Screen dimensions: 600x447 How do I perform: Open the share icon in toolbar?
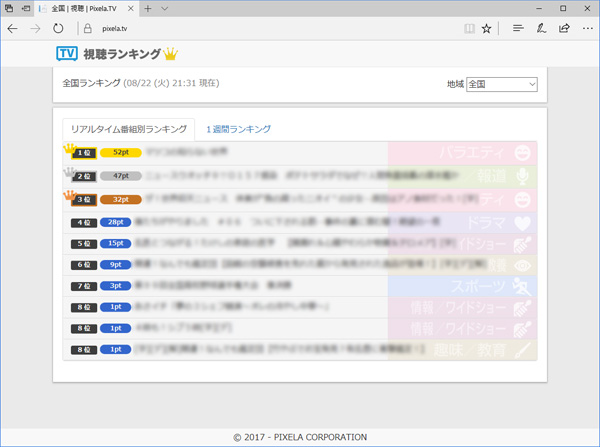click(x=564, y=28)
